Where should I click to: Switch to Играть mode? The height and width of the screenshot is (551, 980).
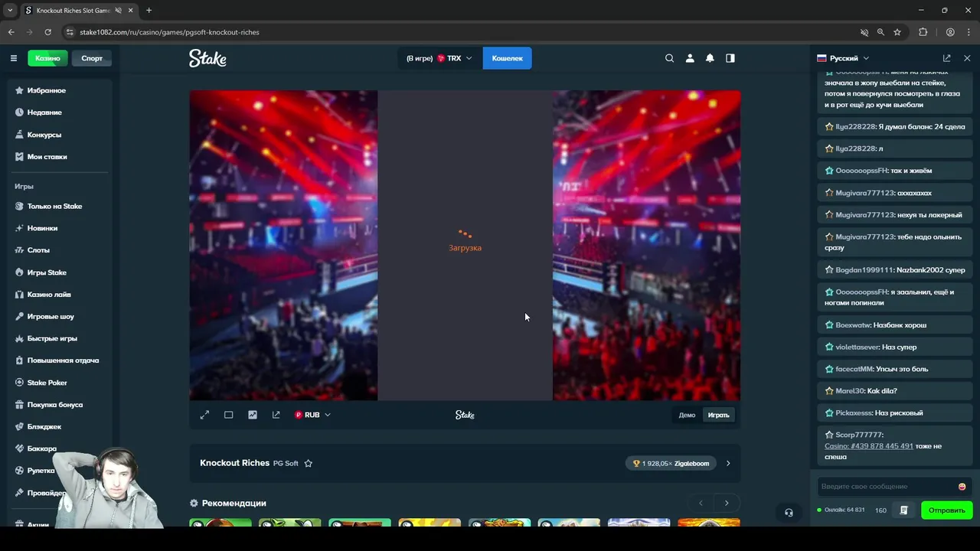[x=718, y=416]
